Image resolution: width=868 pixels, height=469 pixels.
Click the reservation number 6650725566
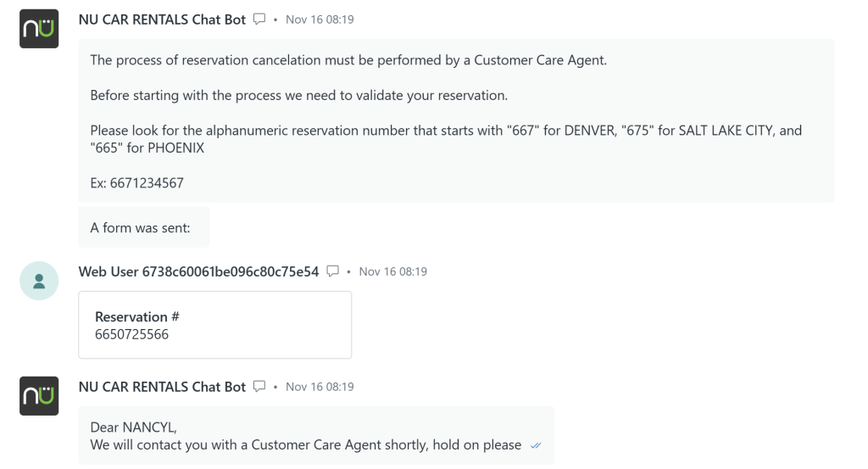(x=131, y=334)
